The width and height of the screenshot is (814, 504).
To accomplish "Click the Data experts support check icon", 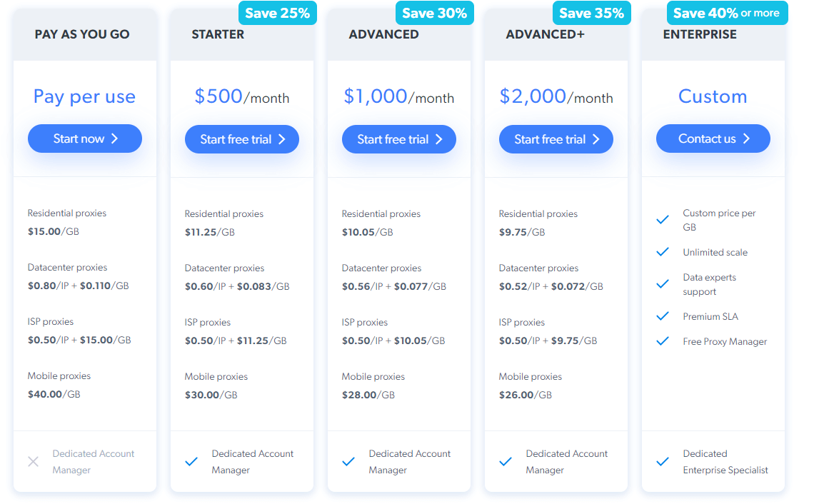I will (663, 283).
